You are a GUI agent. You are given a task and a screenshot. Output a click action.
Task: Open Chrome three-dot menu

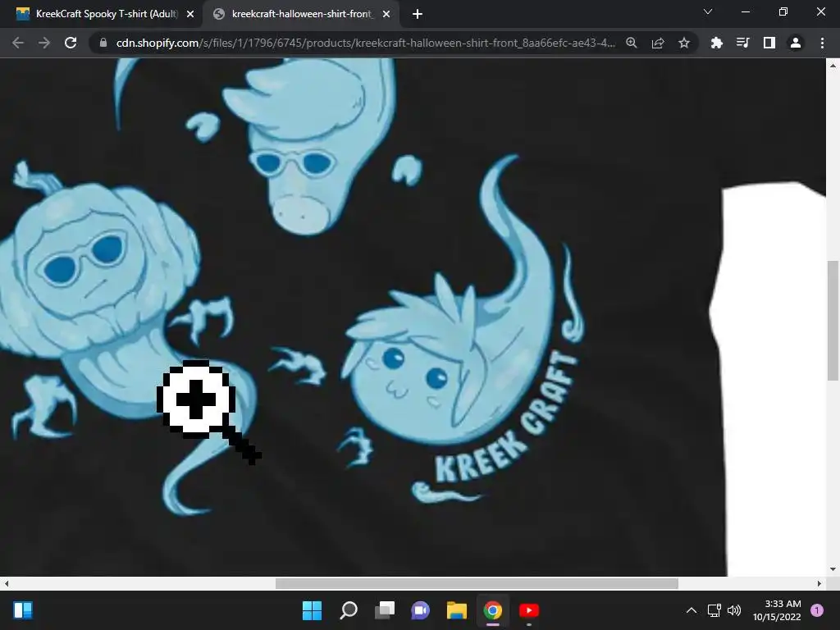[x=822, y=43]
